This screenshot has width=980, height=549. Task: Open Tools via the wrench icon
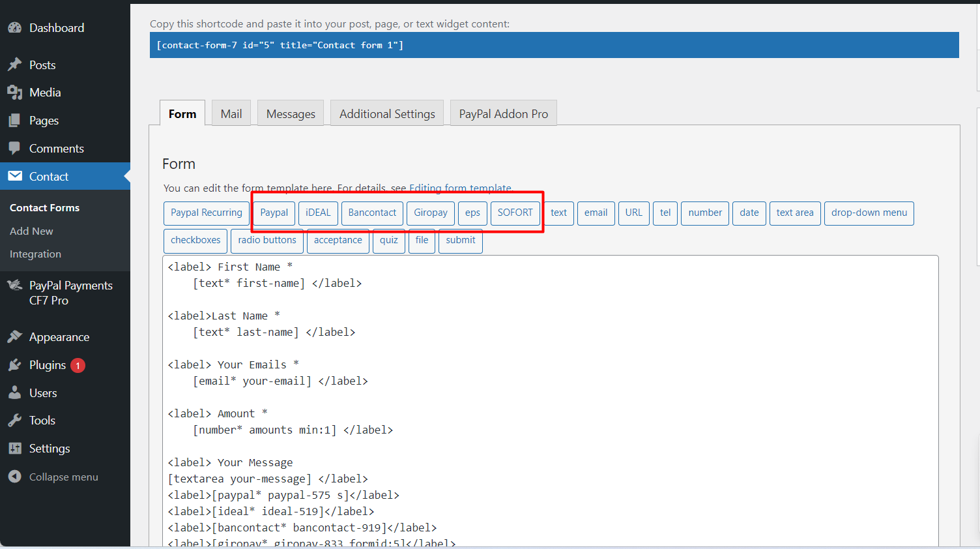[14, 421]
